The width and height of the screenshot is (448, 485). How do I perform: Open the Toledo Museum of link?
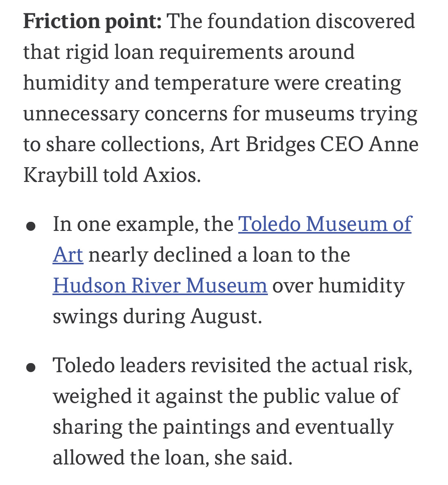coord(325,224)
